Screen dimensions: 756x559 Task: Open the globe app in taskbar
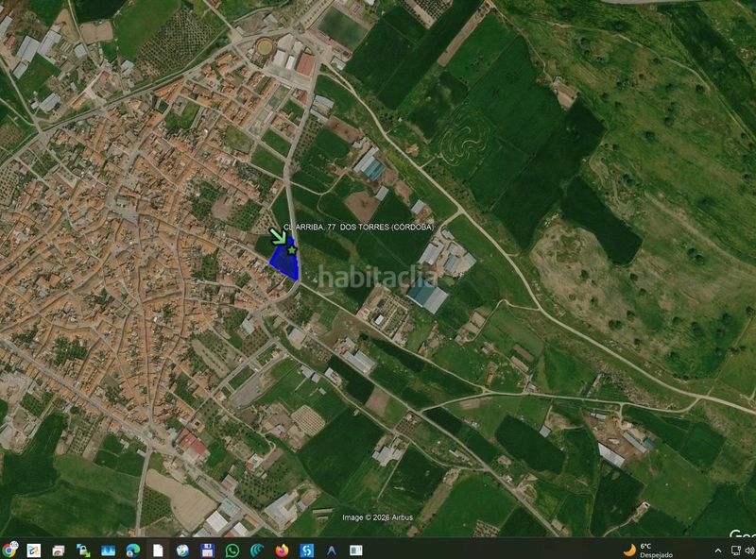click(x=182, y=550)
